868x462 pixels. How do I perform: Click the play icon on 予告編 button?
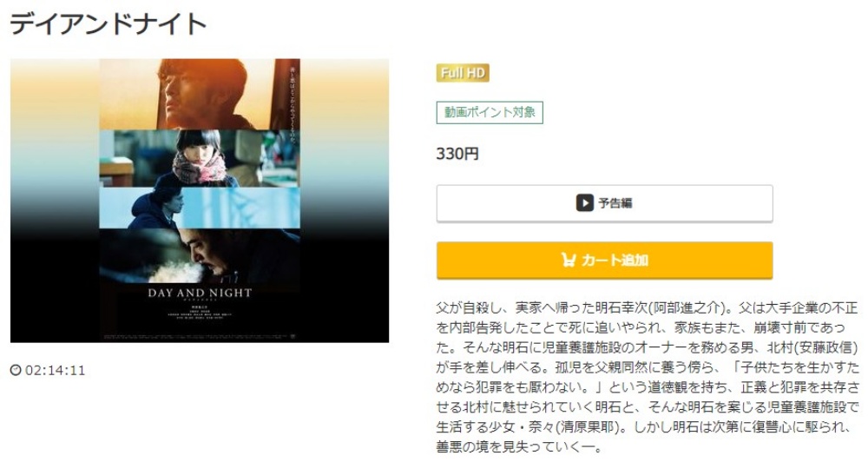pos(584,203)
